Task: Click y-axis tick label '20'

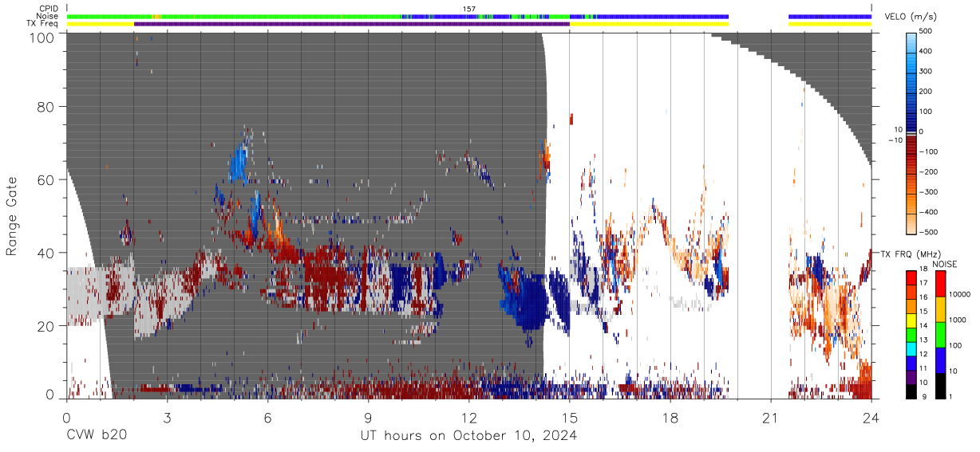Action: [x=45, y=326]
